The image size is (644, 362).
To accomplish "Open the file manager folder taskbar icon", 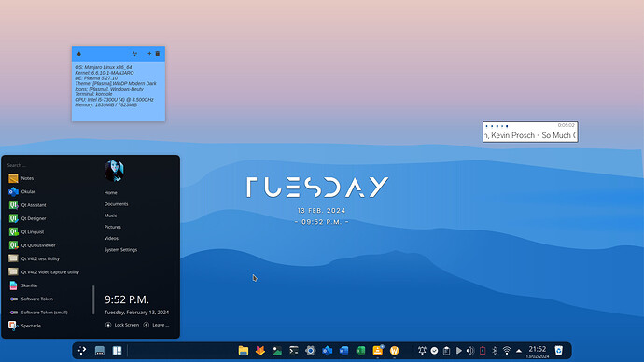I will [x=244, y=351].
